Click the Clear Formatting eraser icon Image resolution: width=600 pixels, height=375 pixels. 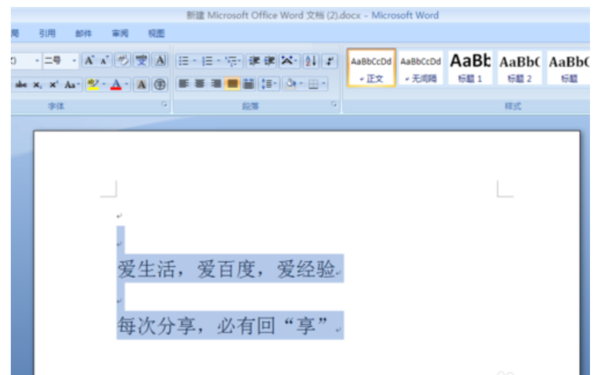click(123, 60)
